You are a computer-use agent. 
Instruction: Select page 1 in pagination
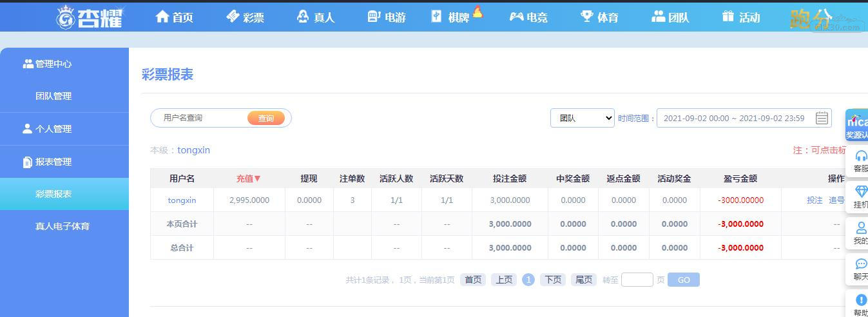528,280
